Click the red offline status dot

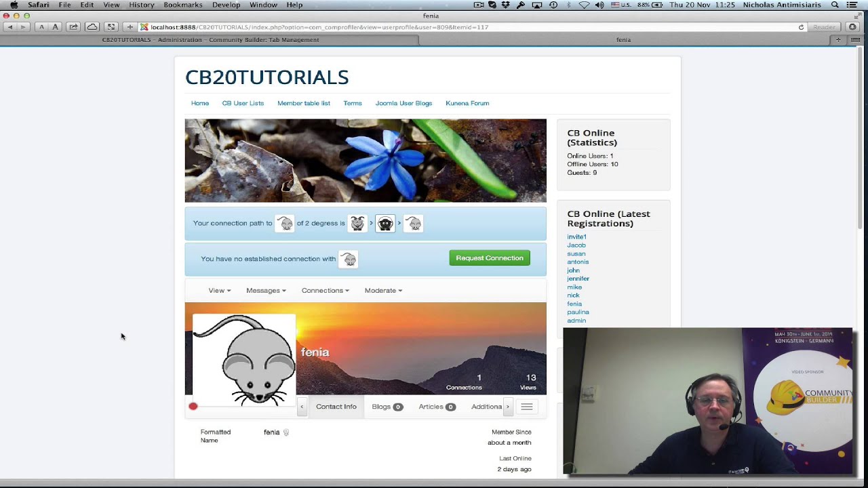point(193,406)
